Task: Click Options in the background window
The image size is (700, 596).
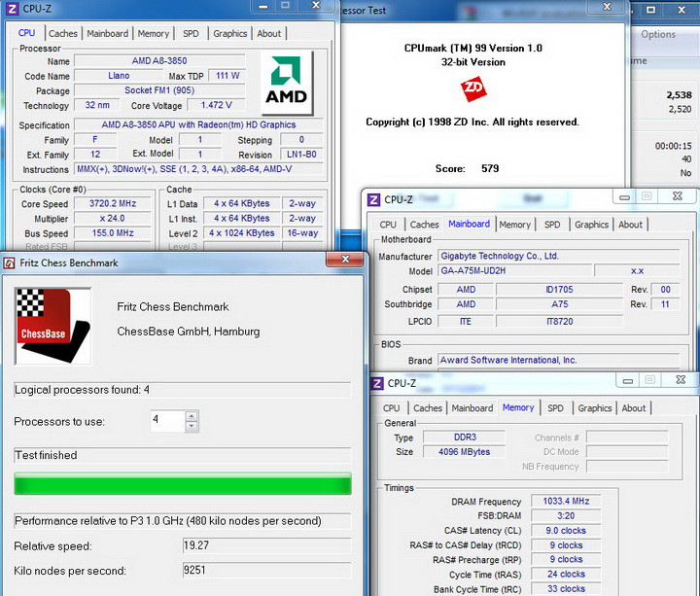Action: coord(658,34)
